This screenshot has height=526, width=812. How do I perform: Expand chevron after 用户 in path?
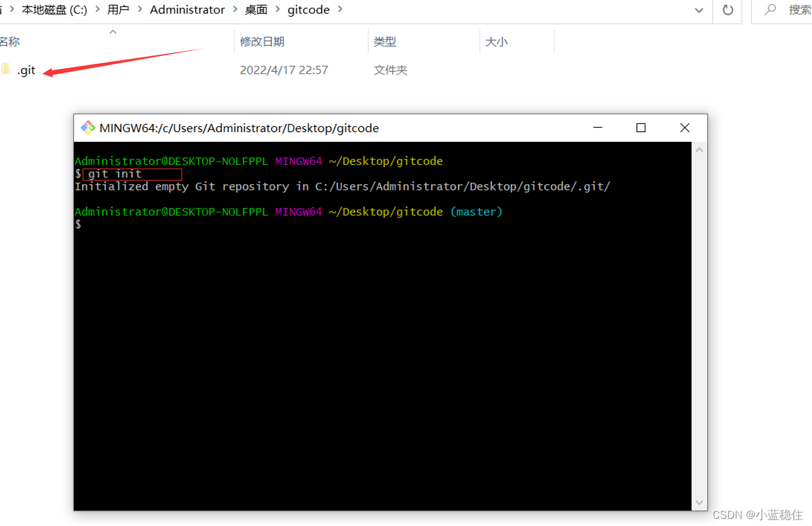[x=140, y=10]
